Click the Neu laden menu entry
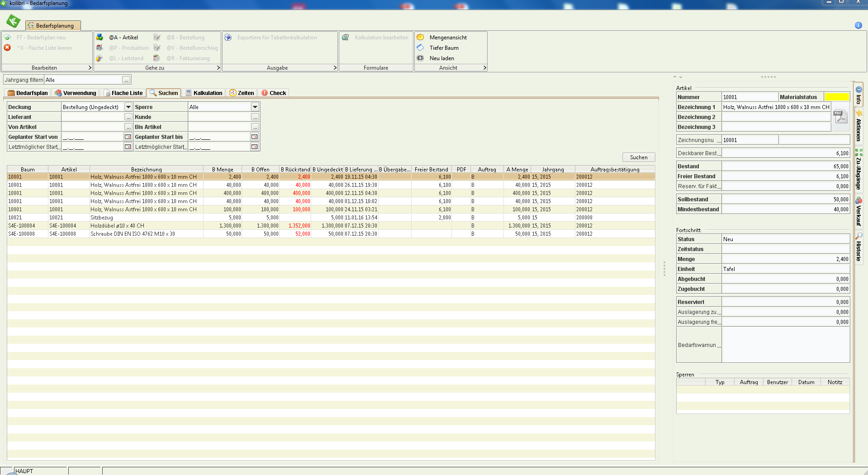 pos(441,58)
